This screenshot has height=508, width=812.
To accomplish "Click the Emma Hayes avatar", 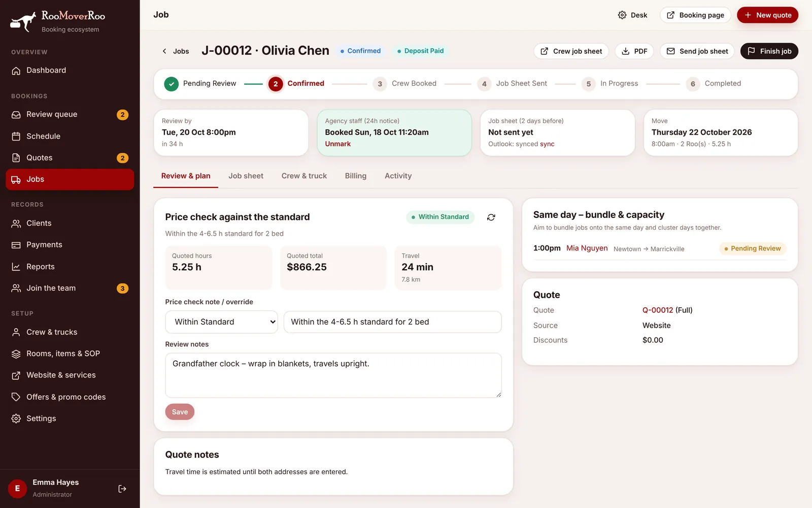I will coord(17,489).
